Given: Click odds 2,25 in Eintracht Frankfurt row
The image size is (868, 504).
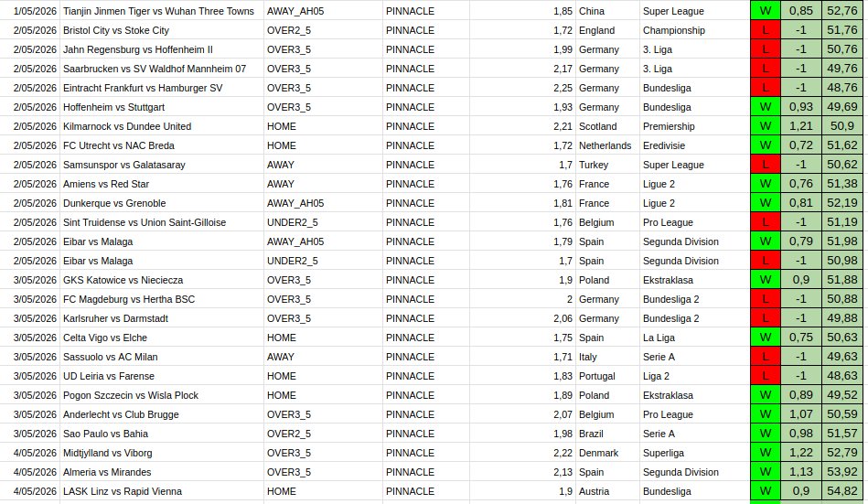Looking at the screenshot, I should [x=522, y=88].
